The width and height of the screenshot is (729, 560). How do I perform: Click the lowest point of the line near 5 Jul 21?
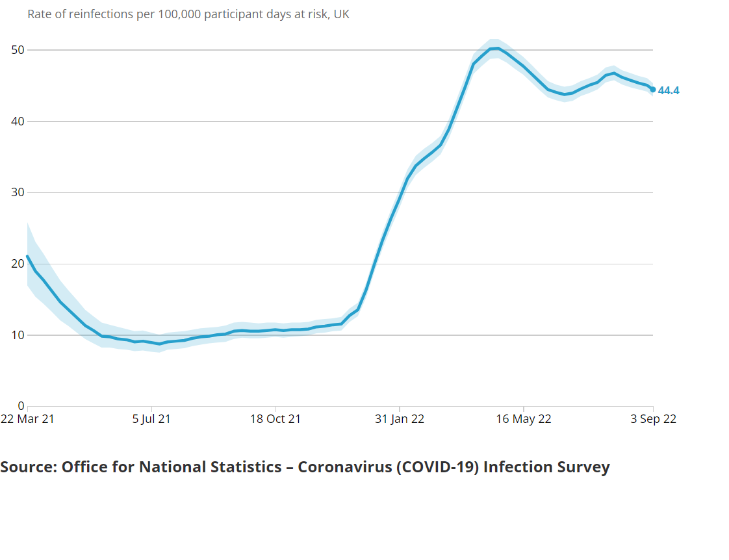point(159,344)
